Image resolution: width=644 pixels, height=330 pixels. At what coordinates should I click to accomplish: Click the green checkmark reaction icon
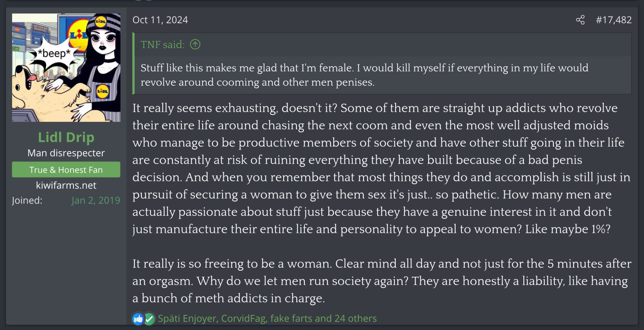coord(149,319)
